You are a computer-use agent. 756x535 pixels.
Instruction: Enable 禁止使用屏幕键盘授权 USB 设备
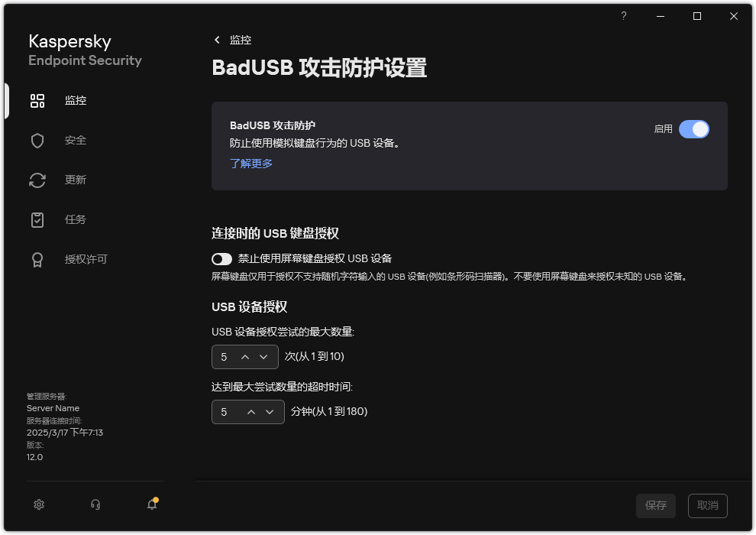[221, 258]
